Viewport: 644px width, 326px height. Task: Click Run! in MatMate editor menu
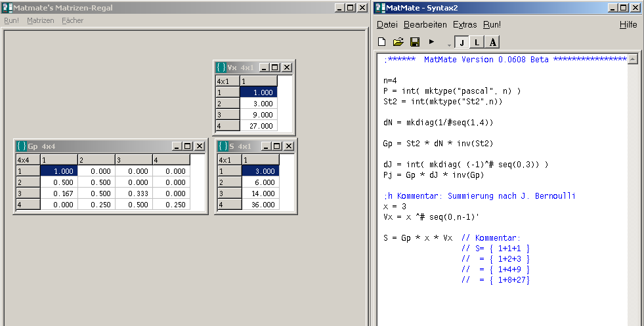point(492,24)
